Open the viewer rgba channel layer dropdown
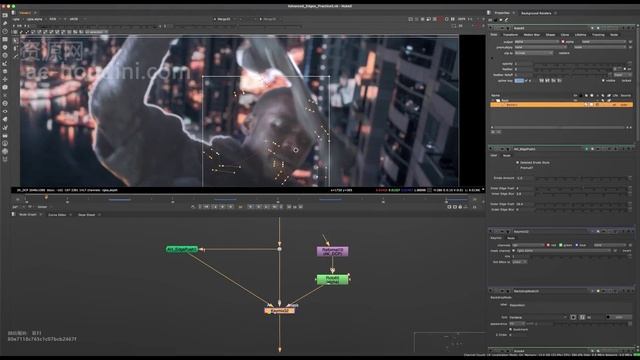Screen dimensions: 640x360 (x=18, y=19)
